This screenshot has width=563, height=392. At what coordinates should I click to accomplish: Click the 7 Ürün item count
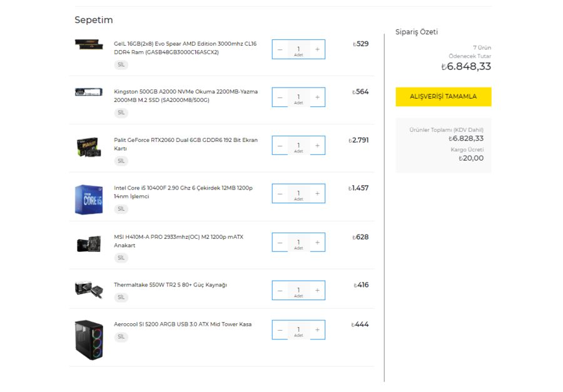point(482,48)
